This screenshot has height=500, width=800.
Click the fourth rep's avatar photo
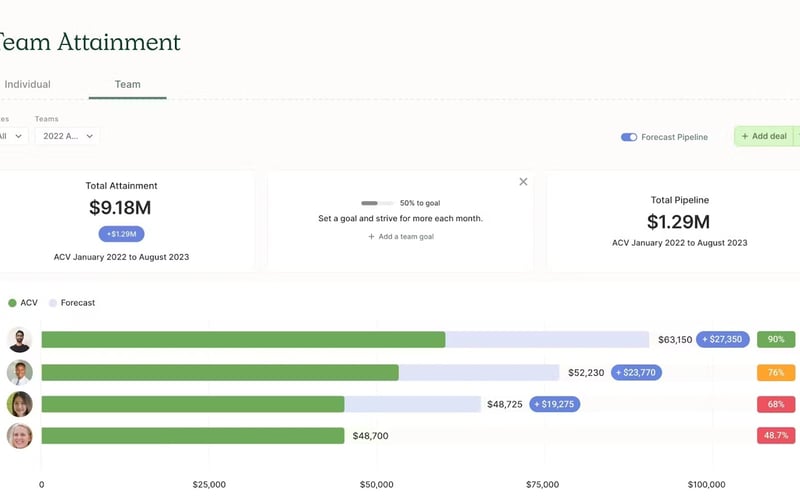tap(20, 436)
